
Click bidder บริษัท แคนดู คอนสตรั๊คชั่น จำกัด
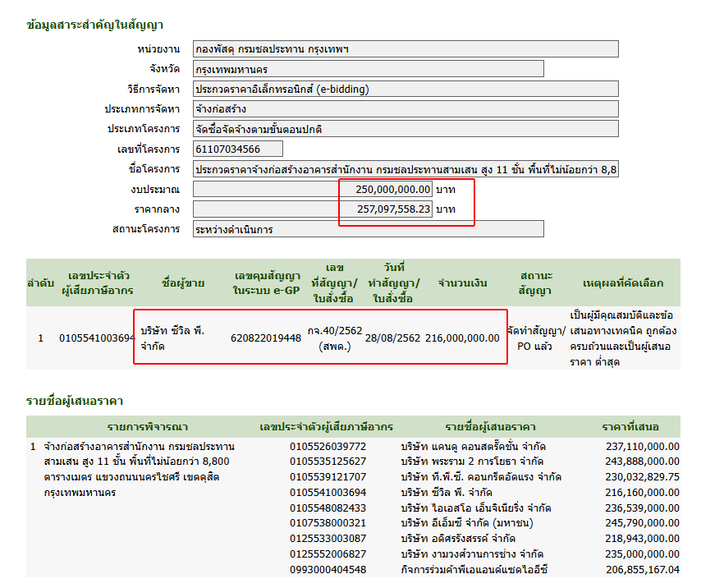tap(474, 446)
